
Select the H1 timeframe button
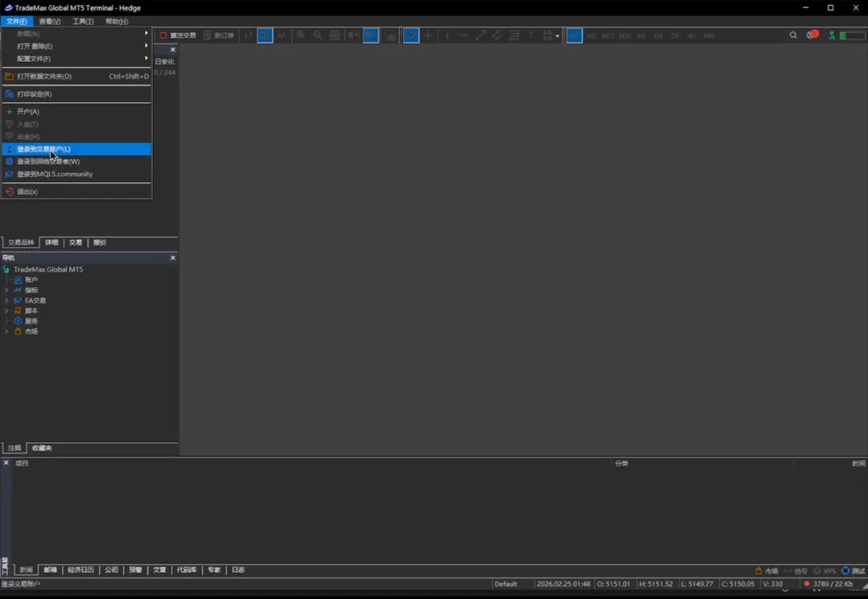click(x=641, y=36)
